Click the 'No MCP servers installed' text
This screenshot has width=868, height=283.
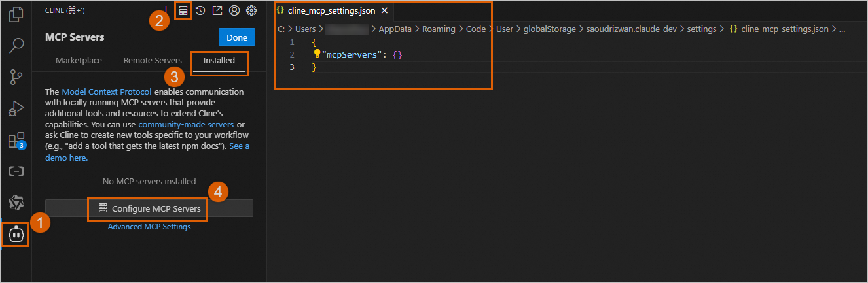coord(149,182)
